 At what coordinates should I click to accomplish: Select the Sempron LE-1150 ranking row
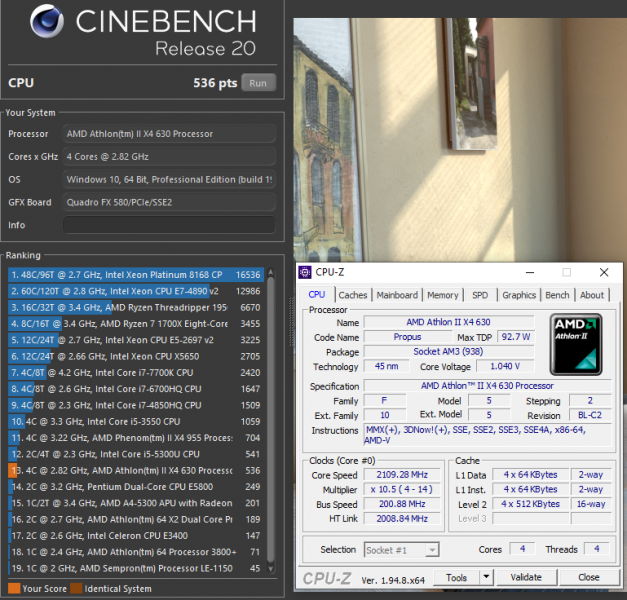click(136, 568)
